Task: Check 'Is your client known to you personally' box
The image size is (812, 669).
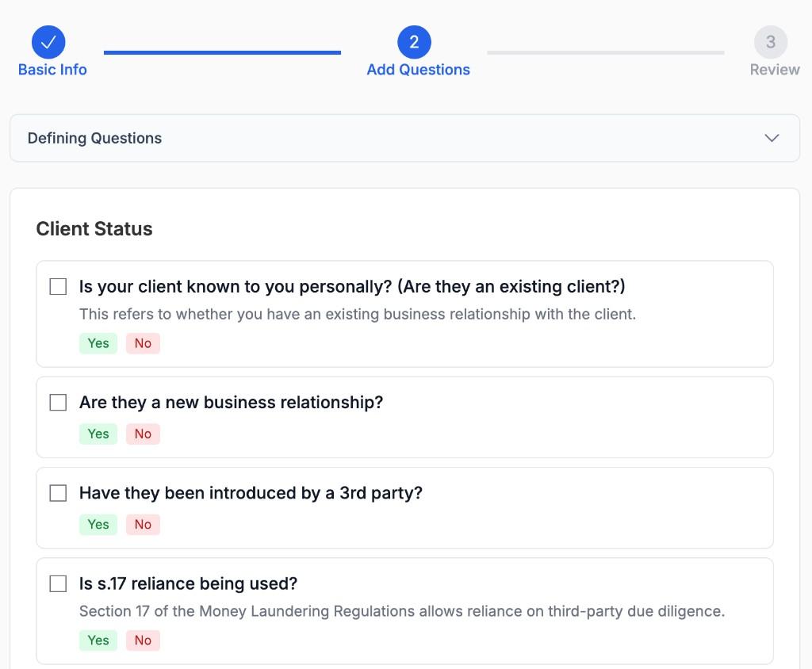Action: coord(58,286)
